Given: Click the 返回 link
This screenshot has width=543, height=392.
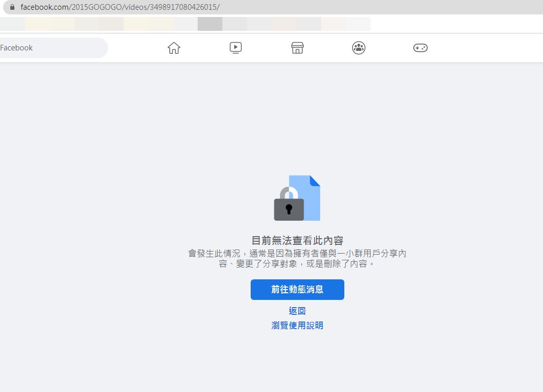Looking at the screenshot, I should coord(297,311).
